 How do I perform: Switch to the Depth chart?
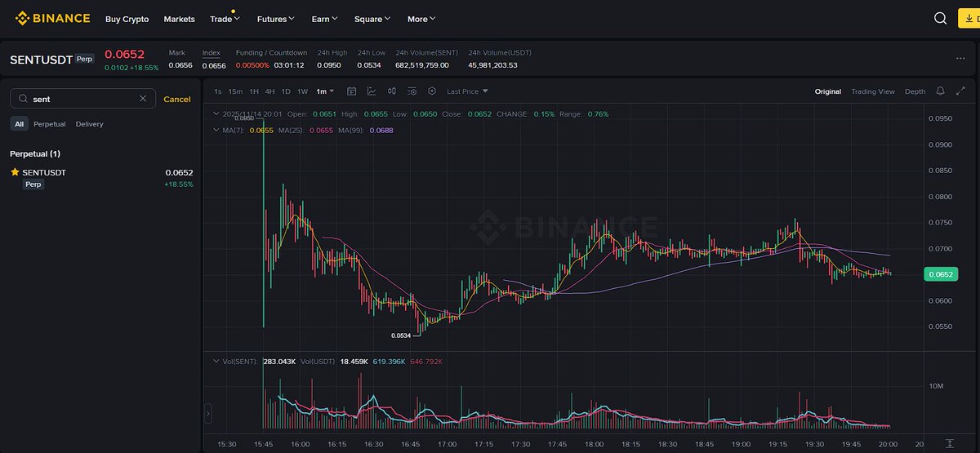[x=915, y=91]
